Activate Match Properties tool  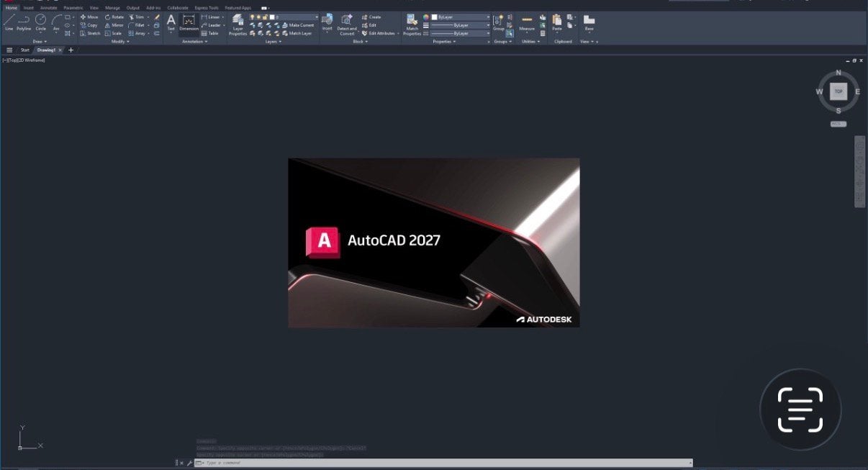click(412, 24)
